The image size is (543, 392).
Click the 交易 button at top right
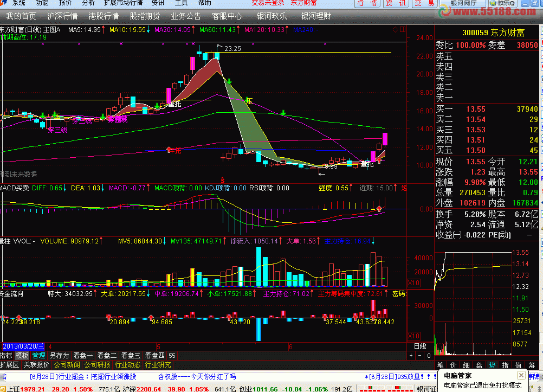click(x=424, y=3)
